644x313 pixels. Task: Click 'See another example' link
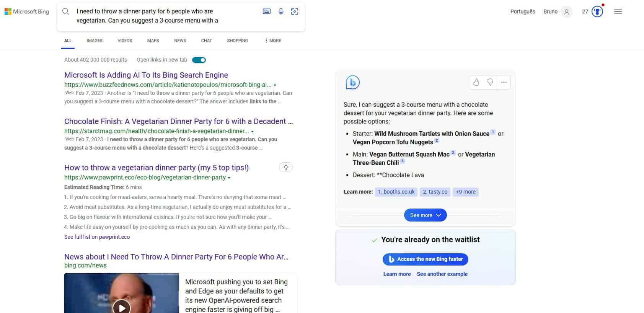442,274
